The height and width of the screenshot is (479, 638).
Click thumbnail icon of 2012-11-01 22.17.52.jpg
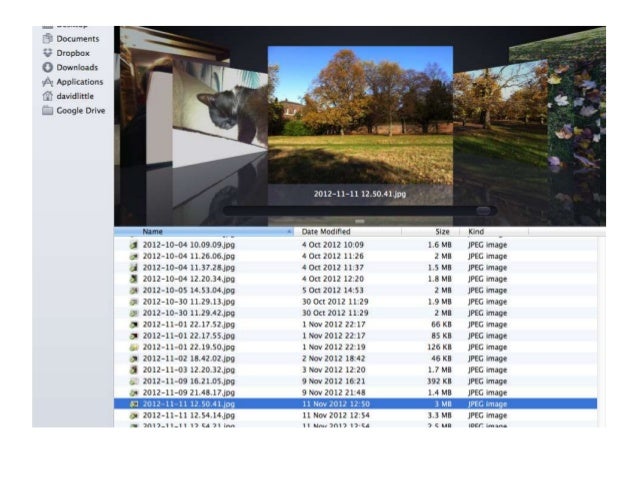(x=134, y=324)
